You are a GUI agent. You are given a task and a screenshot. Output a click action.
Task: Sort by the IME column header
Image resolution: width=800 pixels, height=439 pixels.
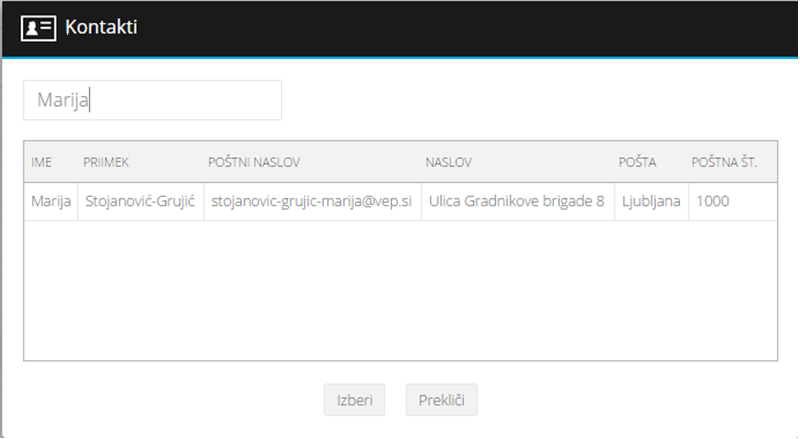41,162
